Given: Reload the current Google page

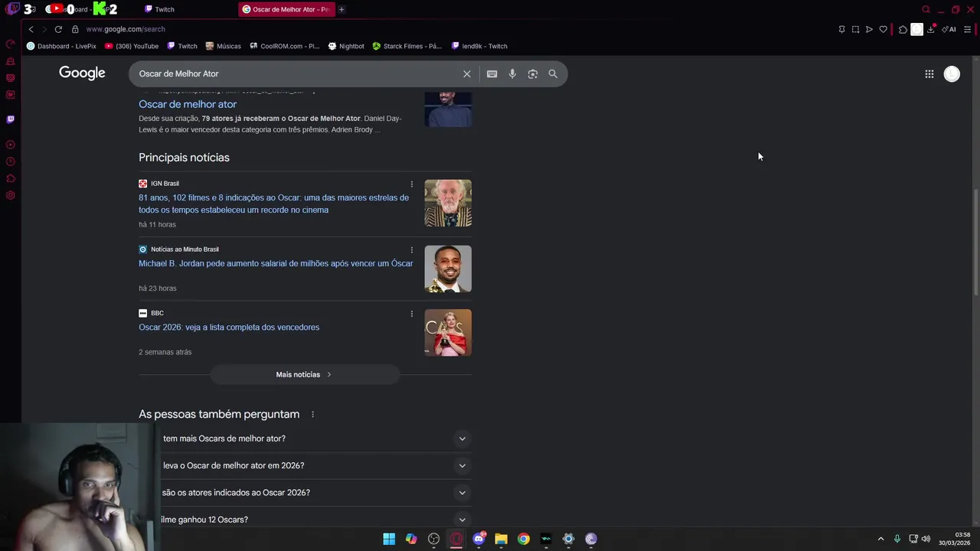Looking at the screenshot, I should (x=58, y=29).
